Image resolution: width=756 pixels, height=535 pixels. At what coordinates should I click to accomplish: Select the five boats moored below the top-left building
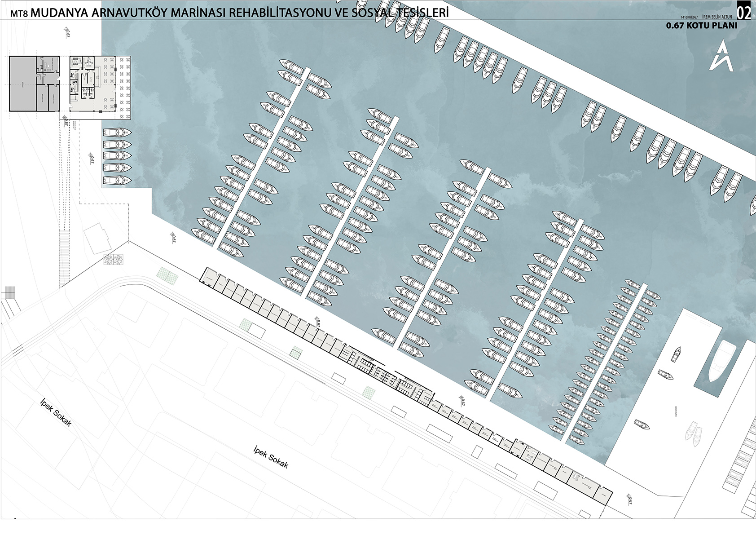pyautogui.click(x=117, y=156)
